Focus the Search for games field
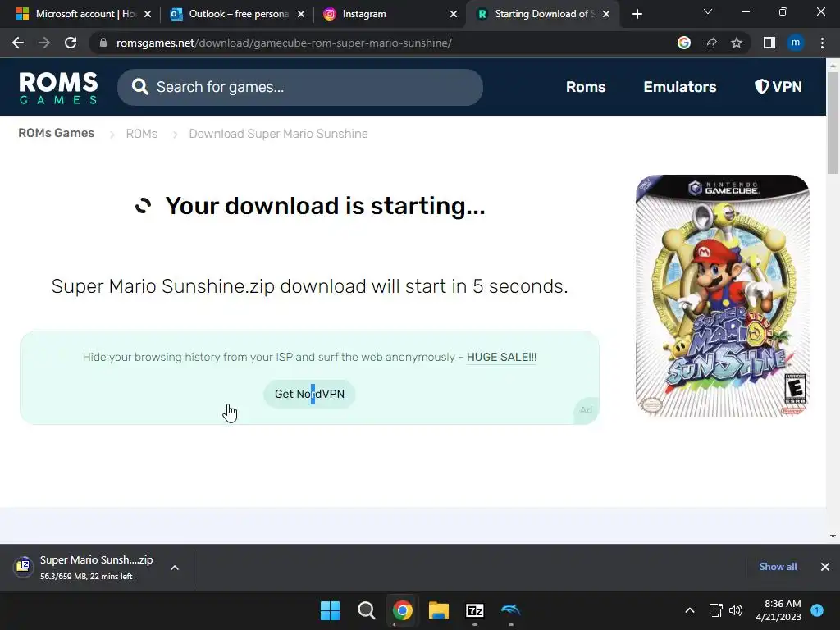This screenshot has width=840, height=630. click(x=300, y=87)
